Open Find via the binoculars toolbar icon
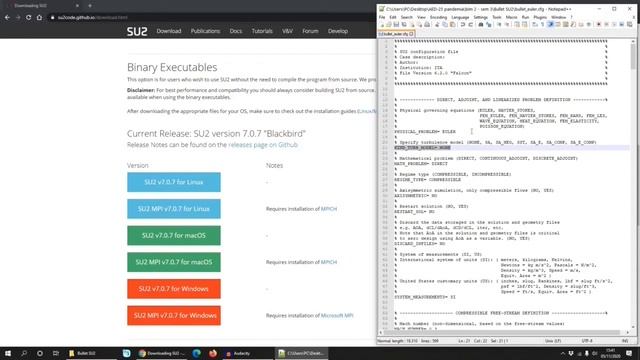This screenshot has height=360, width=640. 481,24
